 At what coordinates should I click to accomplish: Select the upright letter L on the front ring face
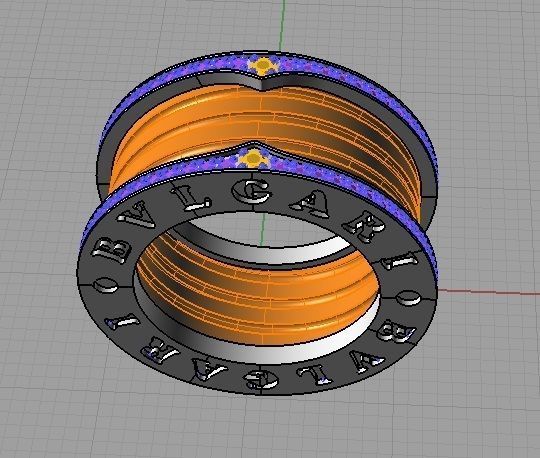click(190, 197)
